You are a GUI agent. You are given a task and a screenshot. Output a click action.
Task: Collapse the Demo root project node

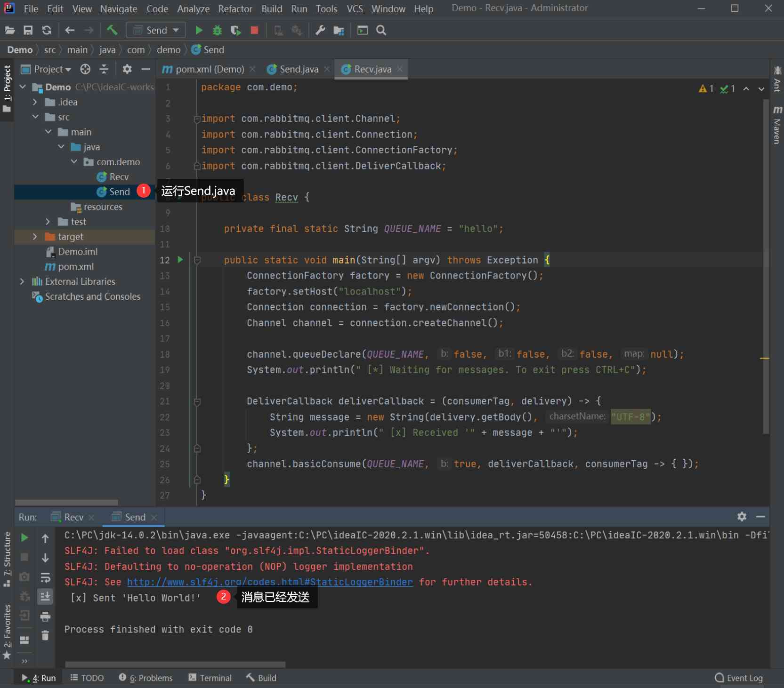(23, 87)
